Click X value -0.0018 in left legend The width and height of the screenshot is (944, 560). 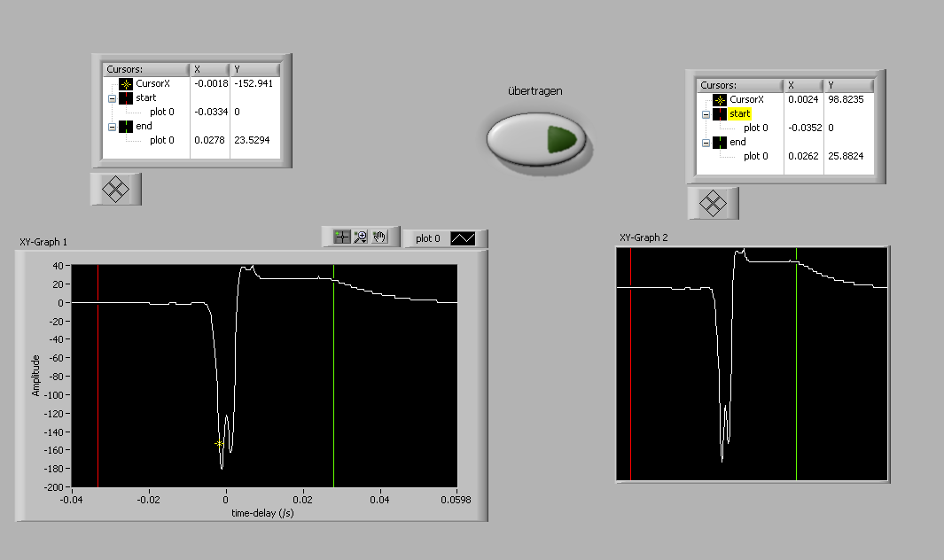pyautogui.click(x=211, y=83)
